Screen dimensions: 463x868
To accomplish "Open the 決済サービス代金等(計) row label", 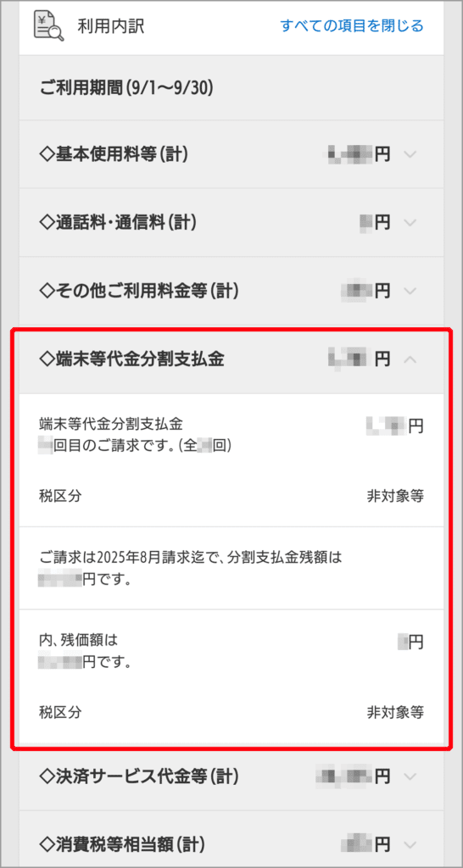I will coord(139,776).
